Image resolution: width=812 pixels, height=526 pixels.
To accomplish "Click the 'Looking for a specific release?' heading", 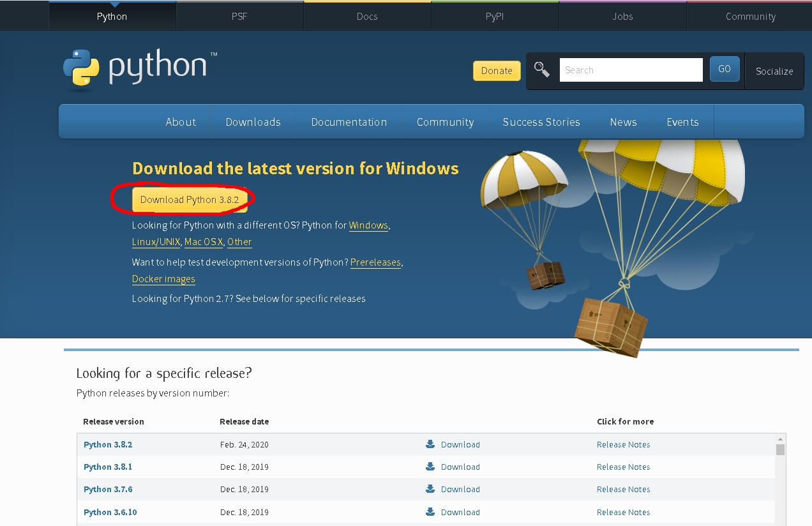I will (164, 373).
